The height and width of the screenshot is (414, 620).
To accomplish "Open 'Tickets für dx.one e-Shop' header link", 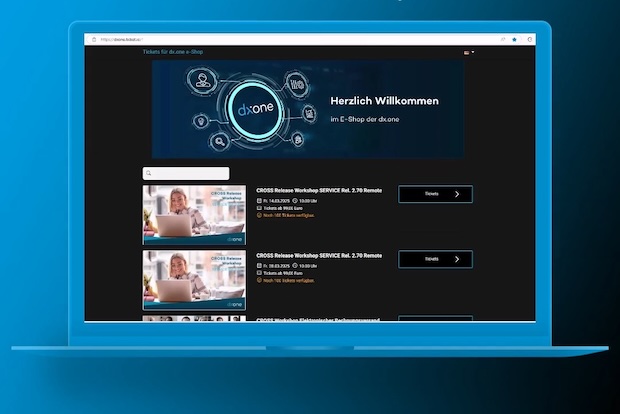I will pos(174,51).
